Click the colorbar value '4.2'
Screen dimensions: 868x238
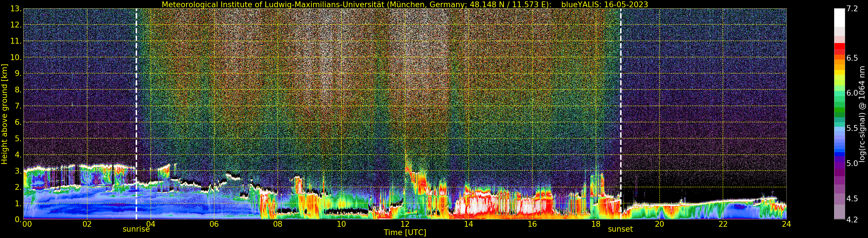[x=852, y=220]
